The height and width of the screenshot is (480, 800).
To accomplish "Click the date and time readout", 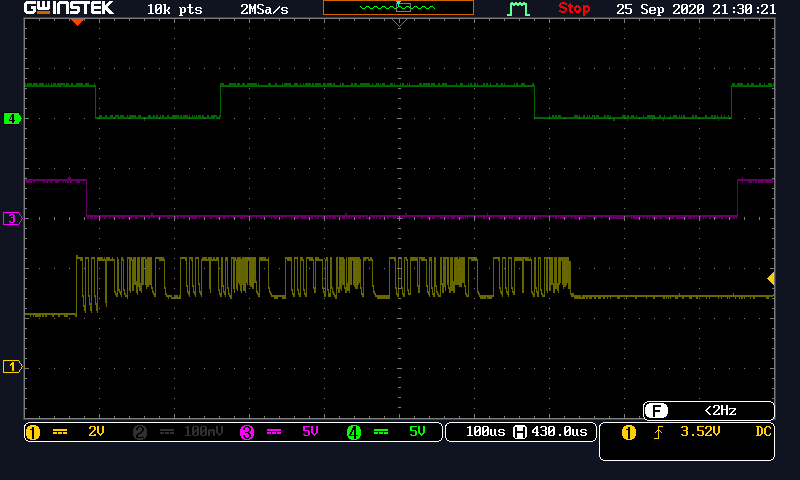I will point(696,9).
